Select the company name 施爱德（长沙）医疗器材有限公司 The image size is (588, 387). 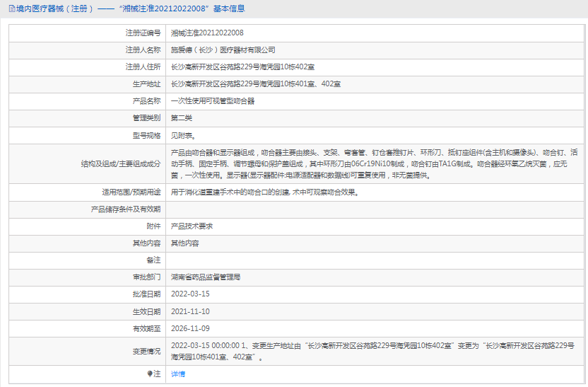click(223, 50)
